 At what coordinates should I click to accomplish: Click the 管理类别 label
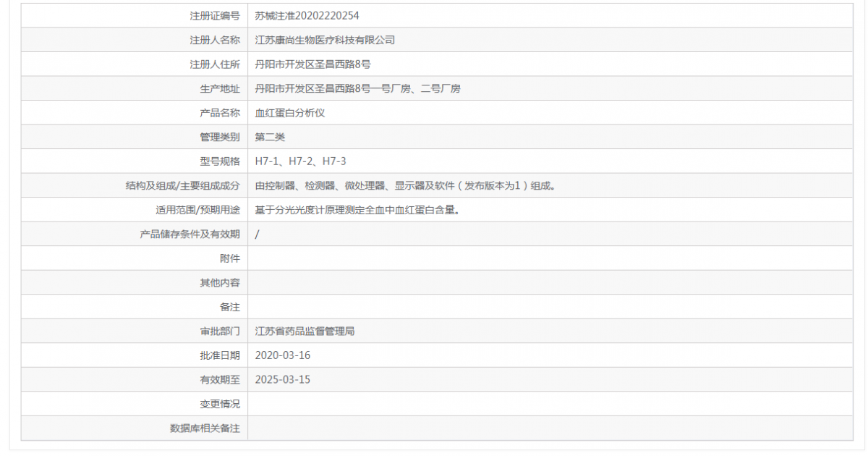point(220,137)
